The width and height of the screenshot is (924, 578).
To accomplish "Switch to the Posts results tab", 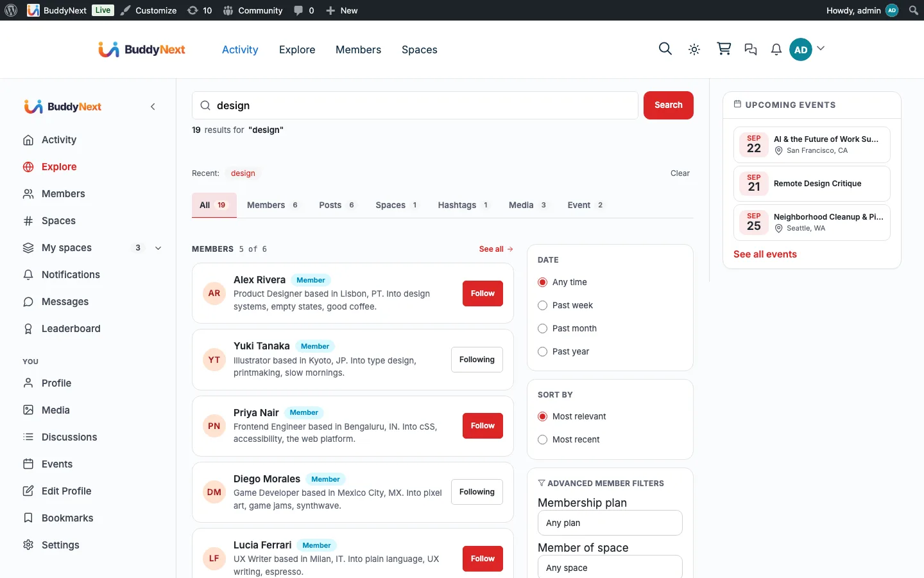I will (337, 206).
